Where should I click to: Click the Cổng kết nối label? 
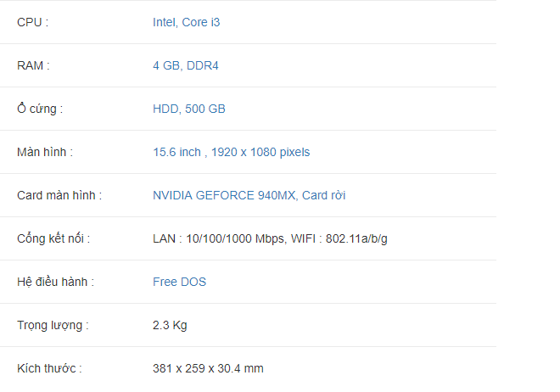click(53, 238)
